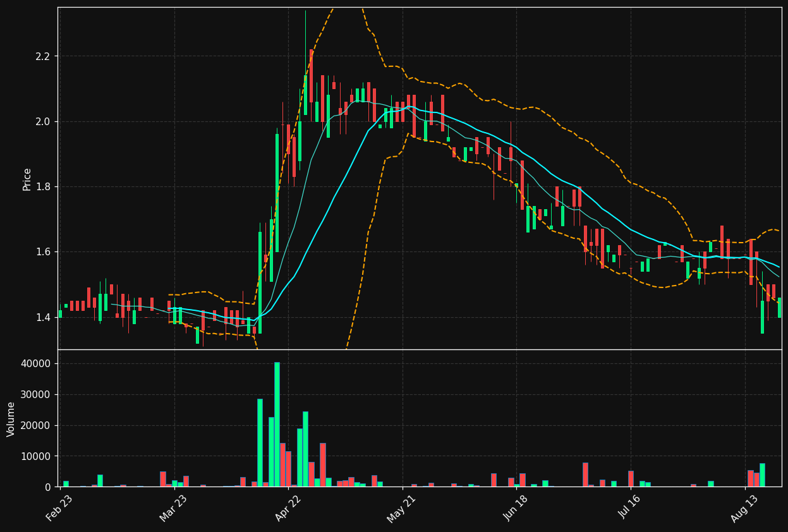The image size is (788, 532).
Task: Click the 10000 volume tick label
Action: 37,456
